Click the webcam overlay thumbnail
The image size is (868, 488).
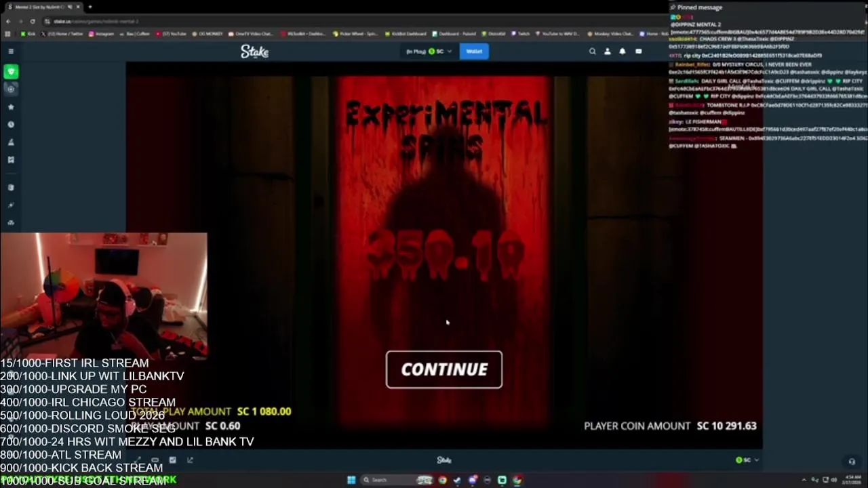coord(104,295)
